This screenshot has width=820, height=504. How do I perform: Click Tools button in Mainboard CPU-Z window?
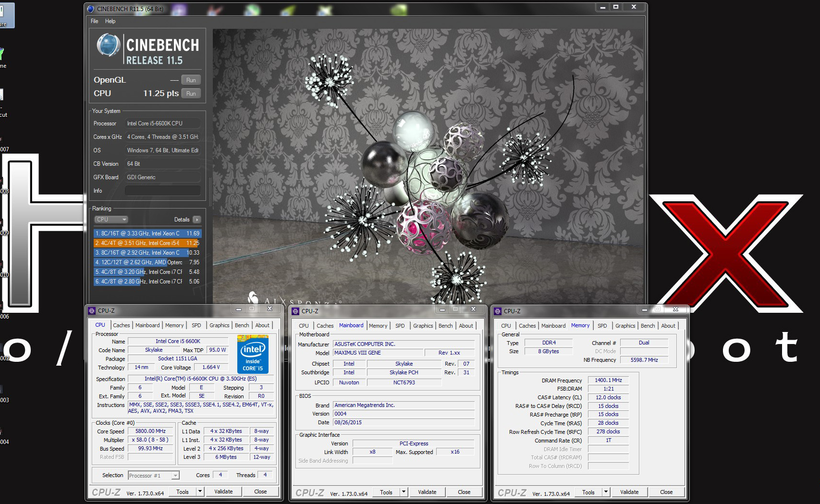click(386, 492)
